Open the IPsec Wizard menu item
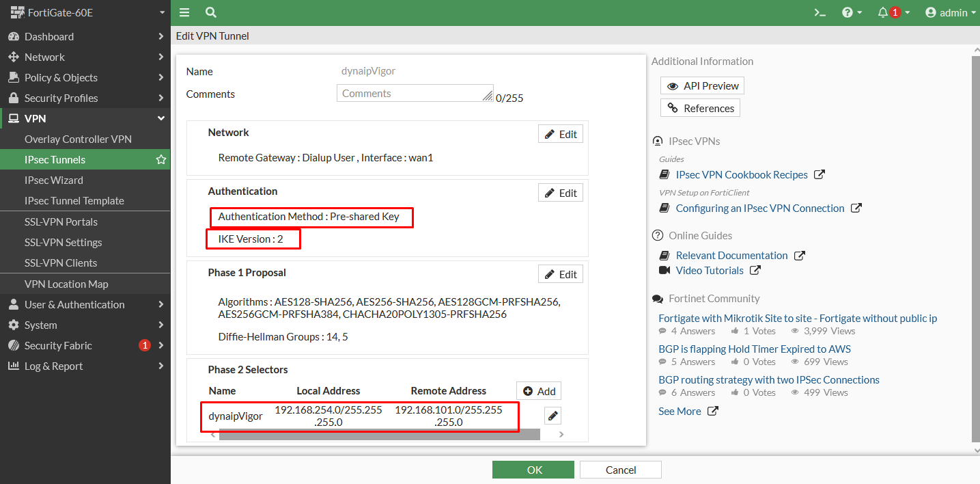This screenshot has width=980, height=484. 54,180
